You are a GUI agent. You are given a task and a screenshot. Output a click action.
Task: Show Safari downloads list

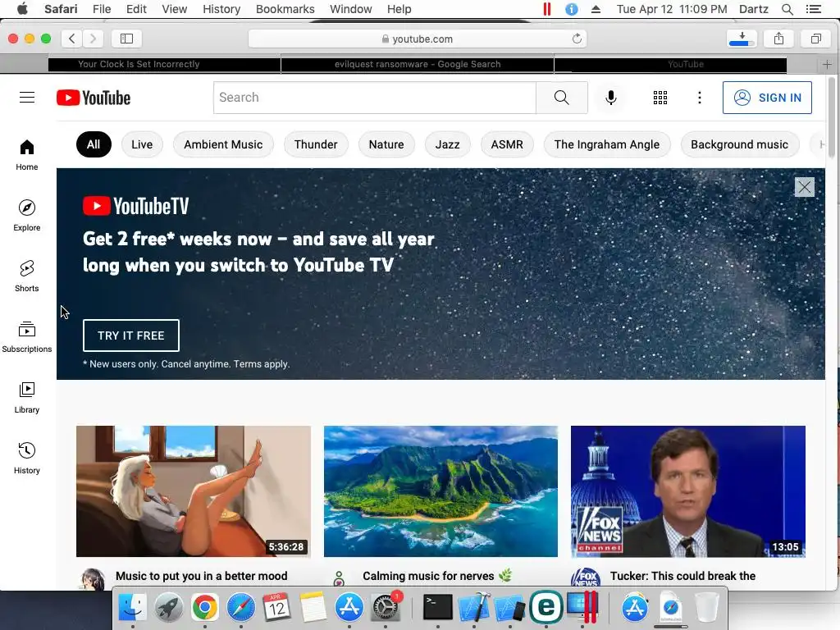click(742, 39)
